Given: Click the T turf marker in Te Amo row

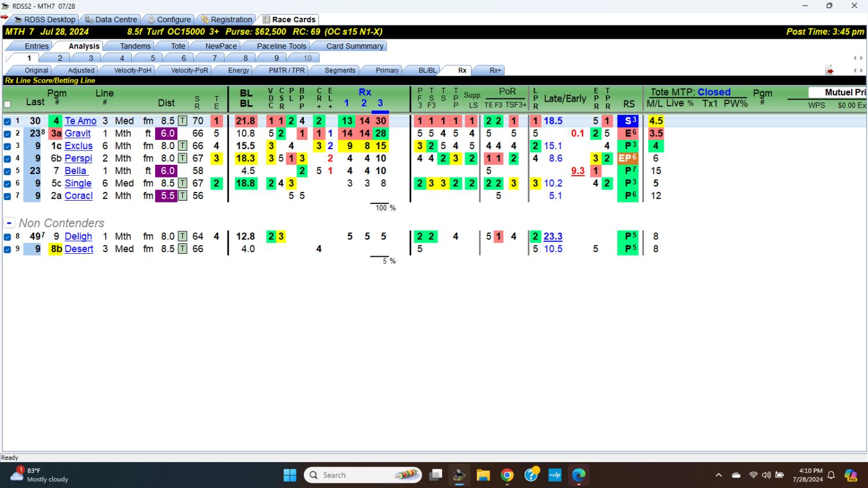Looking at the screenshot, I should click(182, 121).
